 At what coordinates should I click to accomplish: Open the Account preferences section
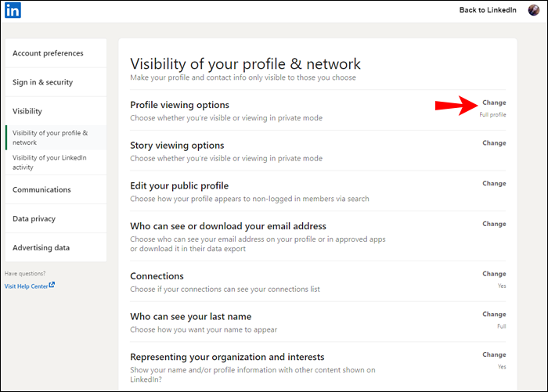click(x=48, y=53)
